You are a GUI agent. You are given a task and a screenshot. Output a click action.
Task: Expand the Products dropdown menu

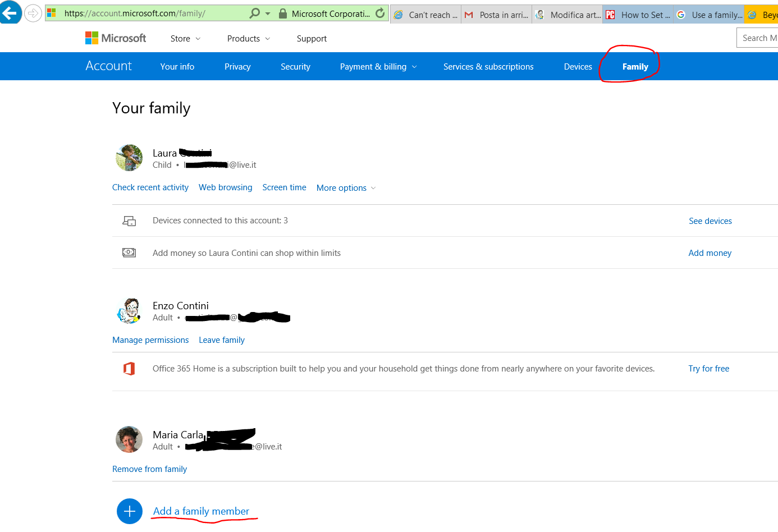(x=248, y=39)
